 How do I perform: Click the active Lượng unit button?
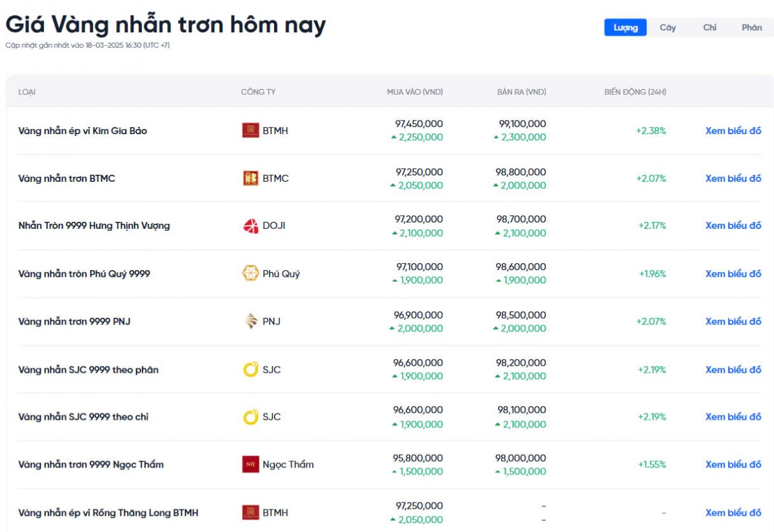click(x=625, y=28)
